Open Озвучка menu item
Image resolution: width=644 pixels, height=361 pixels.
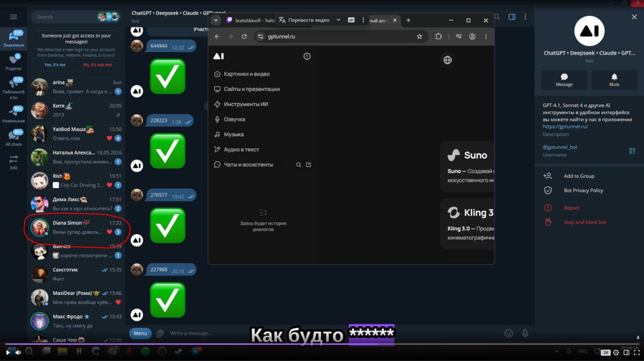pyautogui.click(x=229, y=119)
